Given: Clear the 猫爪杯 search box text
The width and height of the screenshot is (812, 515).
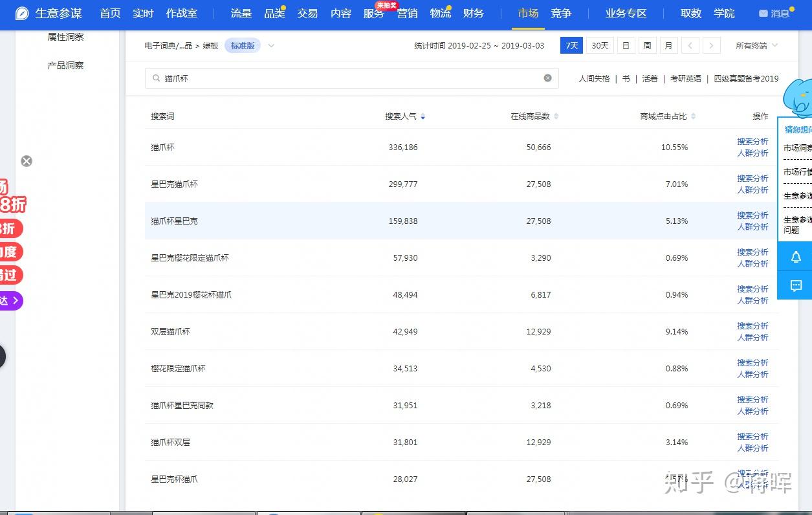Looking at the screenshot, I should (547, 78).
